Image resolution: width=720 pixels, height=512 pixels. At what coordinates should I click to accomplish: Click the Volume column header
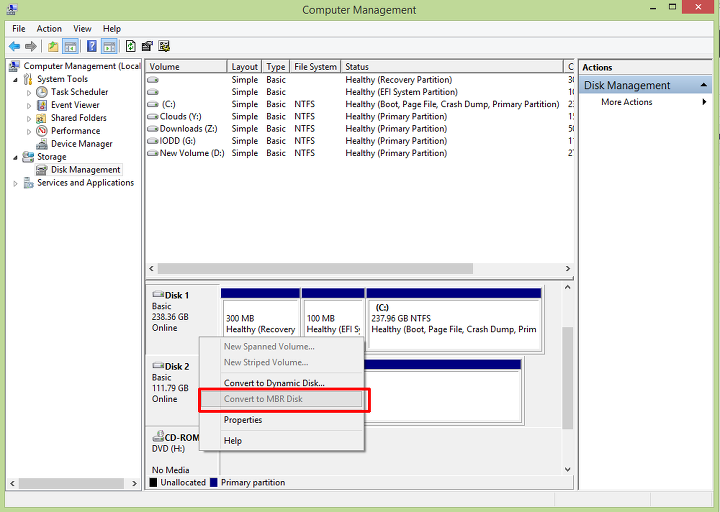point(186,67)
